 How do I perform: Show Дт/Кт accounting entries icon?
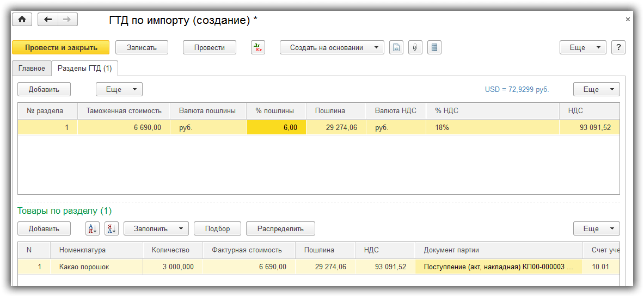pos(257,48)
